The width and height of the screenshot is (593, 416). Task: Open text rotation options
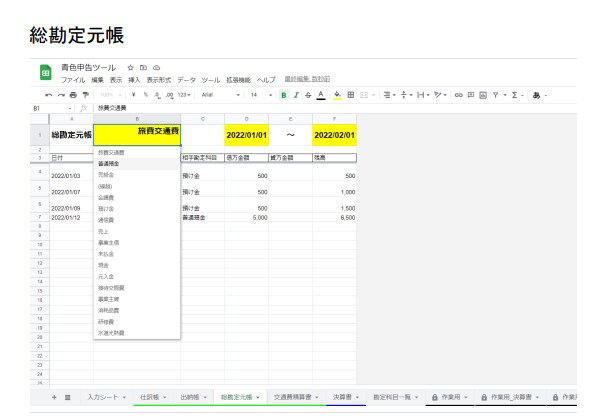(440, 95)
